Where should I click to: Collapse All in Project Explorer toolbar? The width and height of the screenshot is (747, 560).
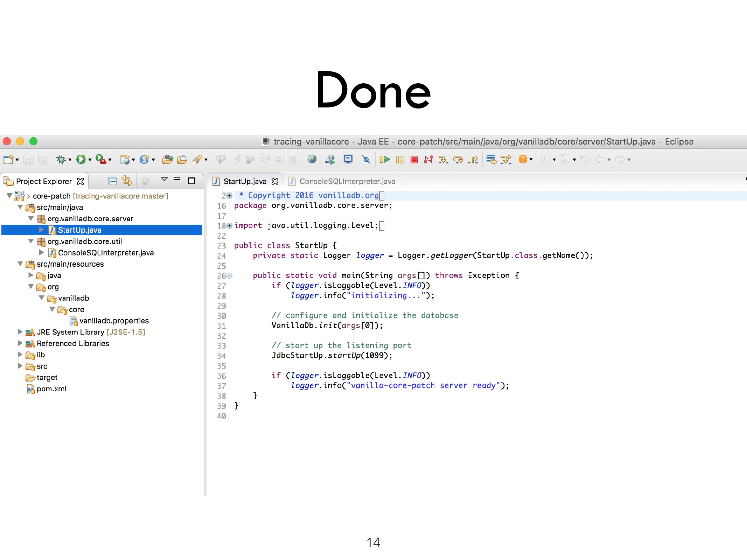[x=112, y=181]
